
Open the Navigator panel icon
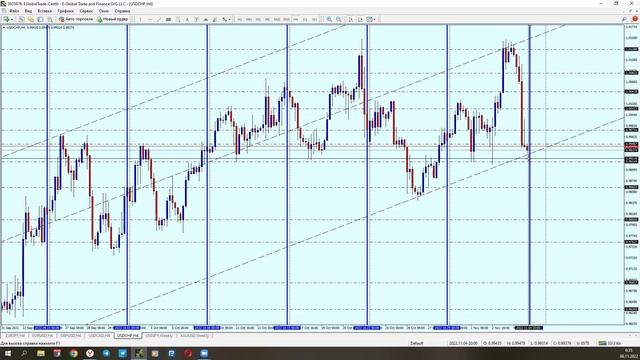49,19
